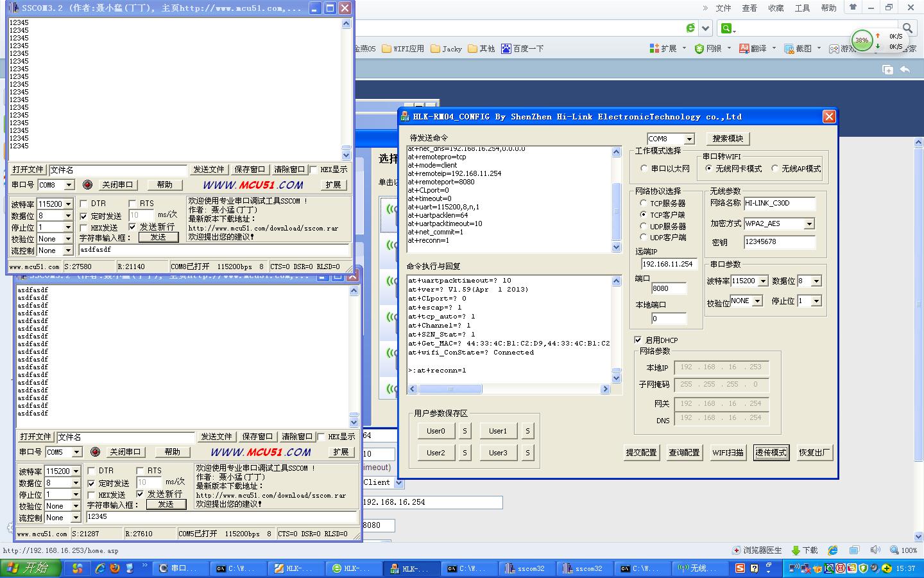Open the browser skin (shirt) icon

853,8
